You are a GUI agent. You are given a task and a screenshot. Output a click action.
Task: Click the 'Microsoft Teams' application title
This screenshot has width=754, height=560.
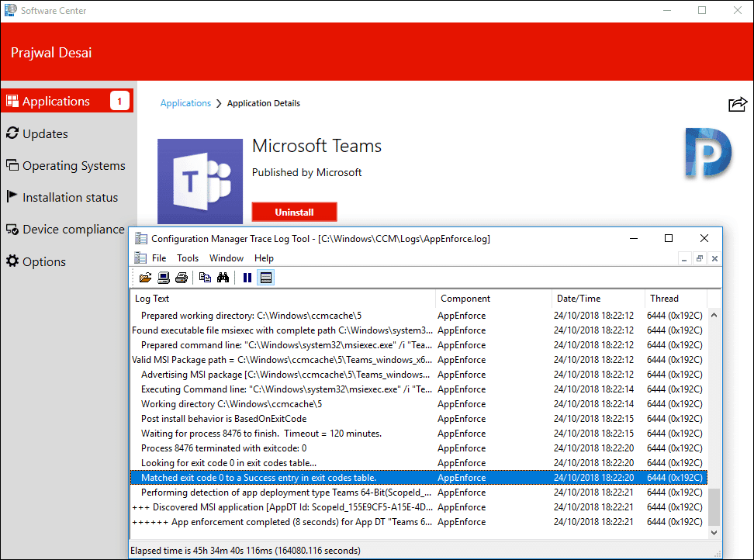point(317,146)
